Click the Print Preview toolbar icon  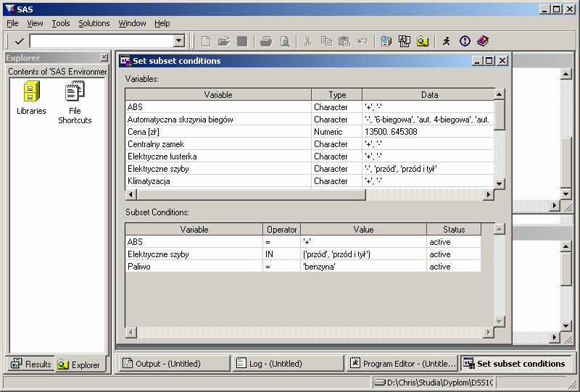pos(285,41)
